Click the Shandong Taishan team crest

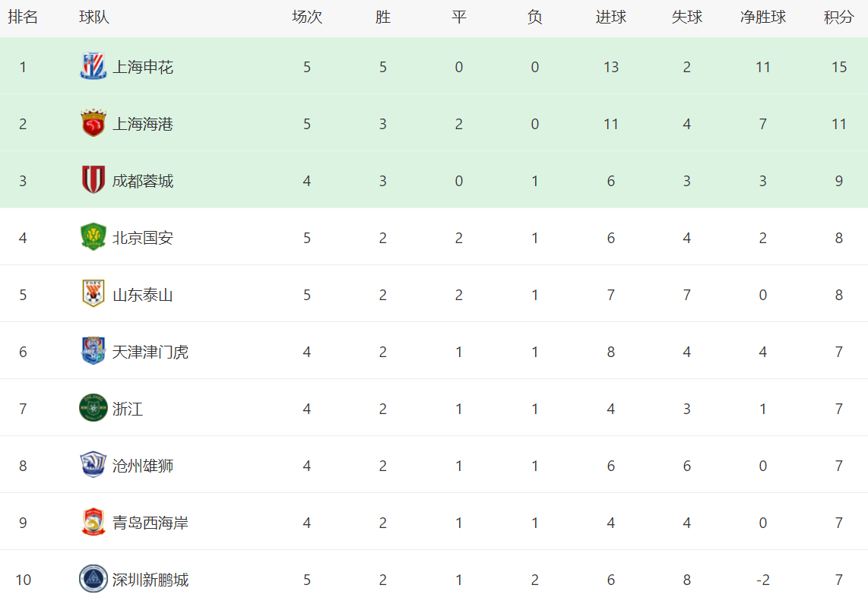[93, 294]
